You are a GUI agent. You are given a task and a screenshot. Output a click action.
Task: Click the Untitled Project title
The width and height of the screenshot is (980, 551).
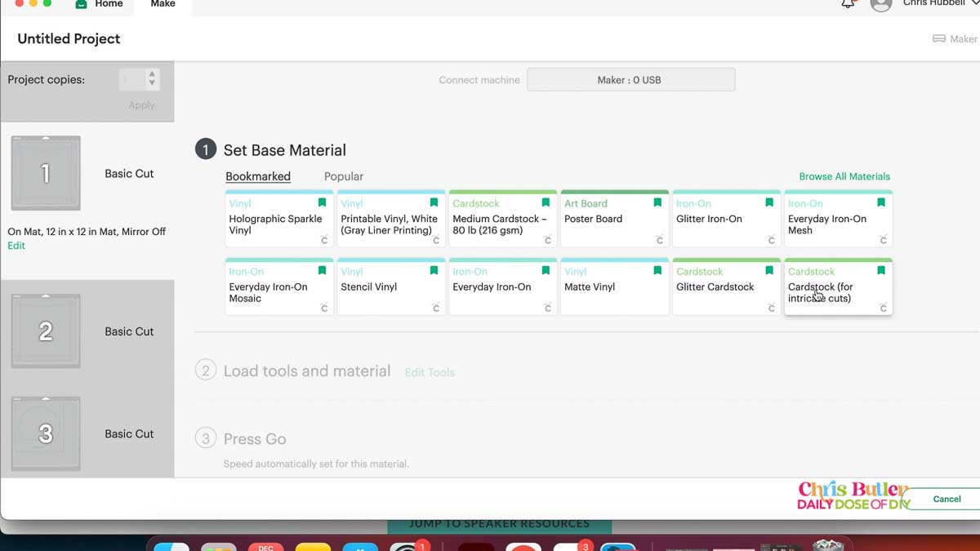pyautogui.click(x=69, y=38)
